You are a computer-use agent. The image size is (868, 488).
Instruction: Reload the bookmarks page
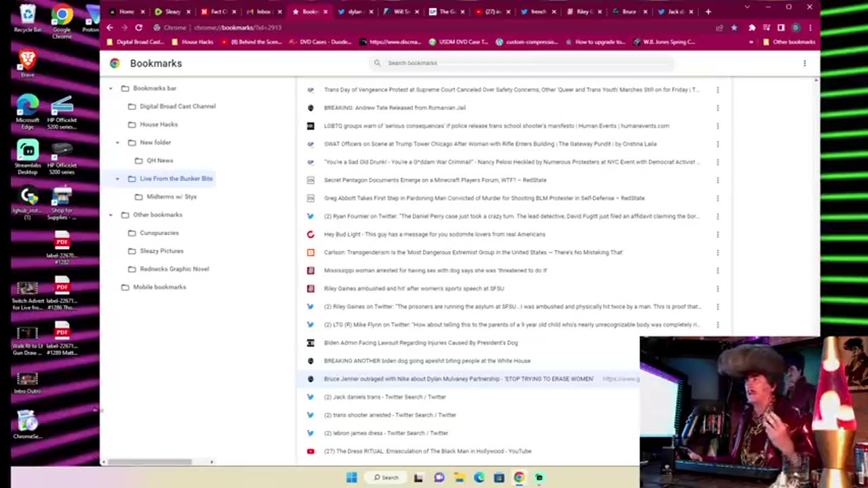[x=138, y=28]
